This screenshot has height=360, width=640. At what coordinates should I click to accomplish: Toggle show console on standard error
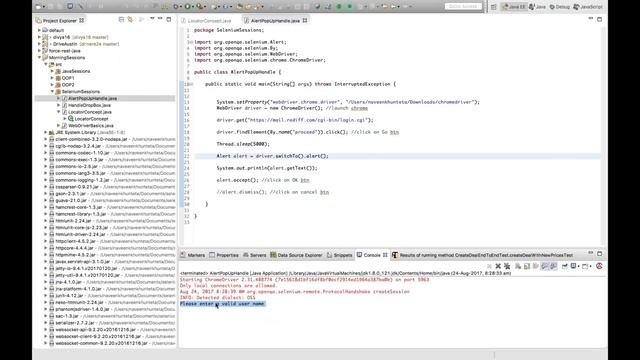(x=553, y=266)
